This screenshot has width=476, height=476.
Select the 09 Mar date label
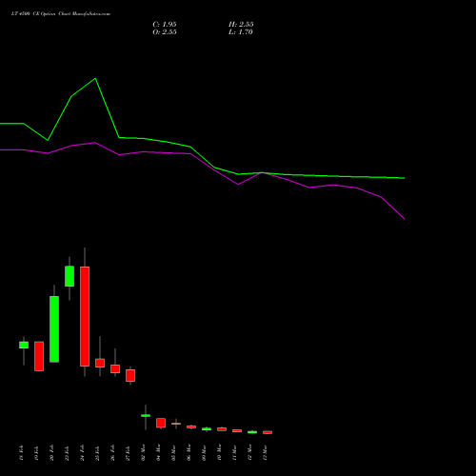coord(204,453)
